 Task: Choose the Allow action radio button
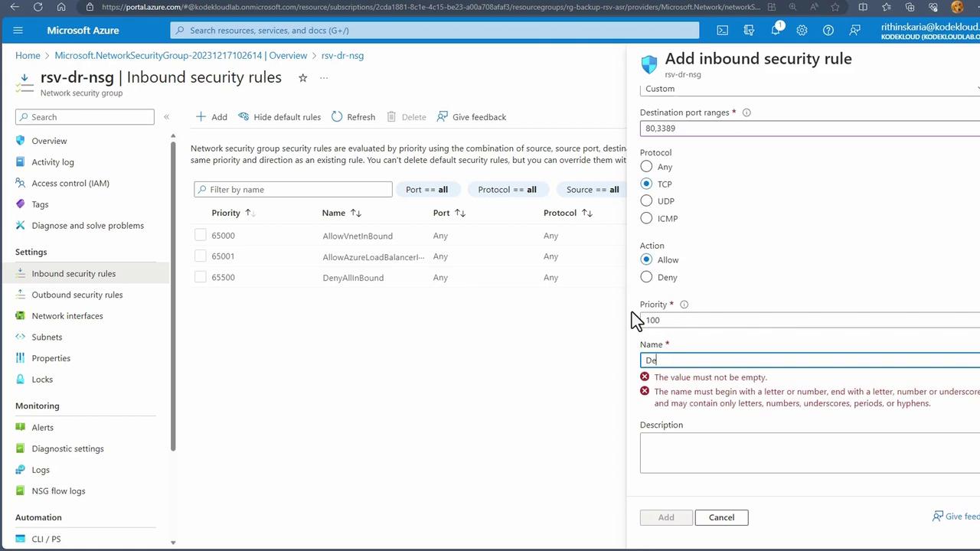point(647,259)
